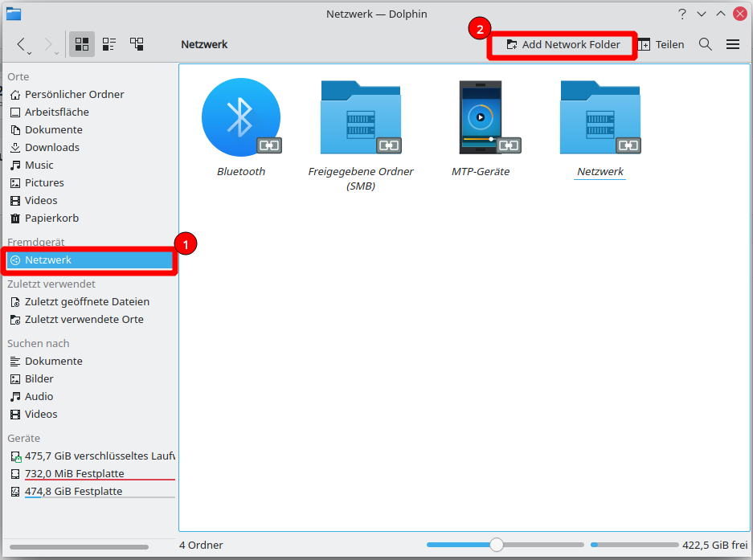Open the search magnifier
The height and width of the screenshot is (560, 753).
tap(705, 44)
